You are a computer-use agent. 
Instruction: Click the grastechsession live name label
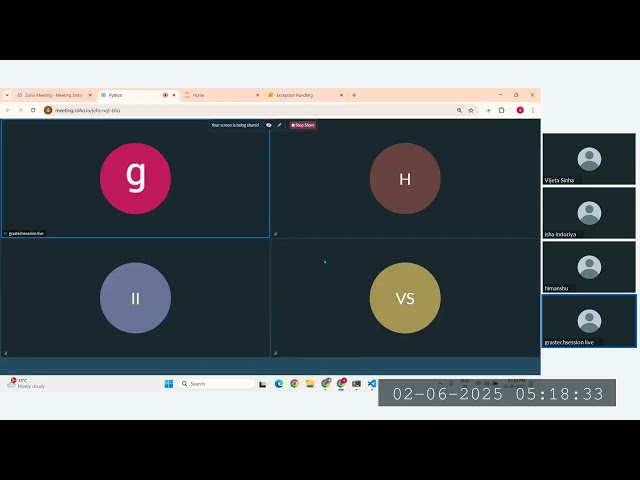(26, 233)
